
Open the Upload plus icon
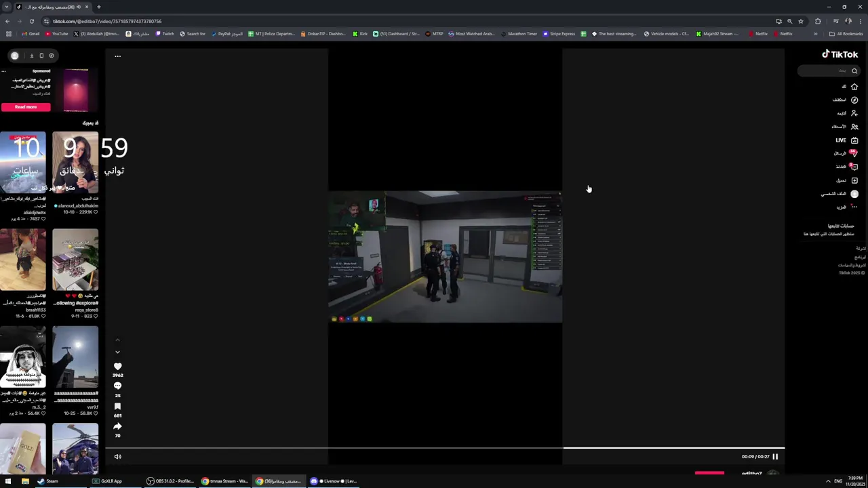click(x=854, y=180)
